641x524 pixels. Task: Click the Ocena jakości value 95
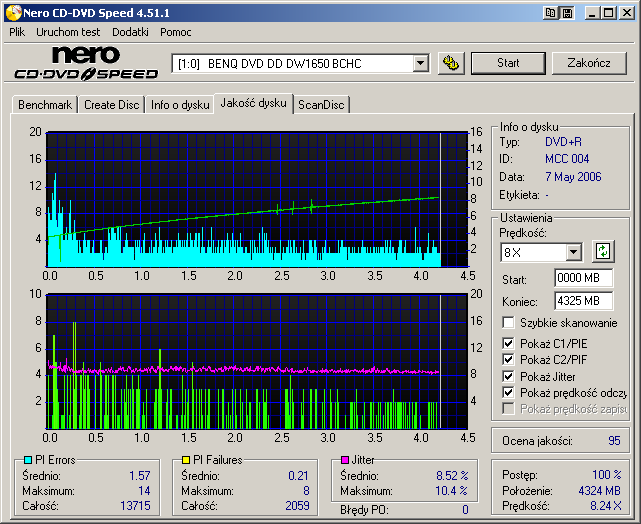pyautogui.click(x=614, y=441)
